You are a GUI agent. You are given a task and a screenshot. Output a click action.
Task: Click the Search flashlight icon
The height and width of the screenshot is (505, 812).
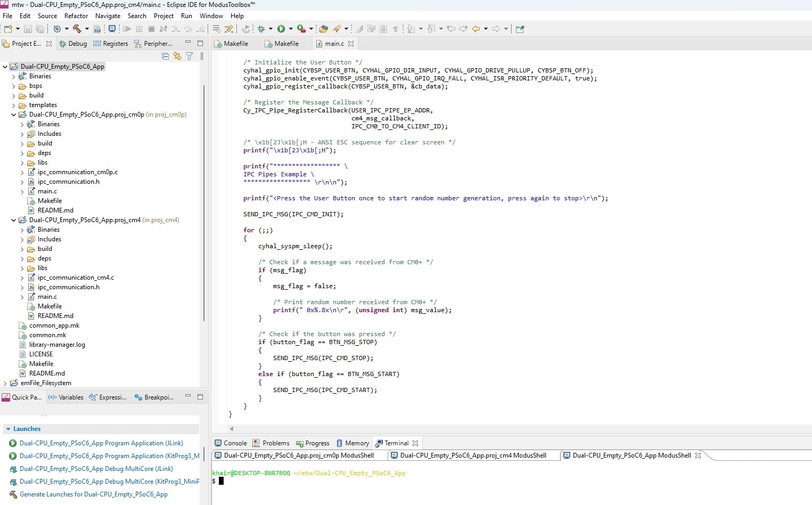tap(337, 29)
